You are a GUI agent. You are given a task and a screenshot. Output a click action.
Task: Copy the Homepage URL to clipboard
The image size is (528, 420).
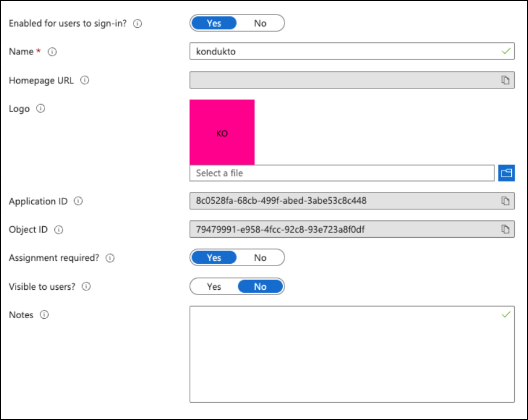point(505,80)
